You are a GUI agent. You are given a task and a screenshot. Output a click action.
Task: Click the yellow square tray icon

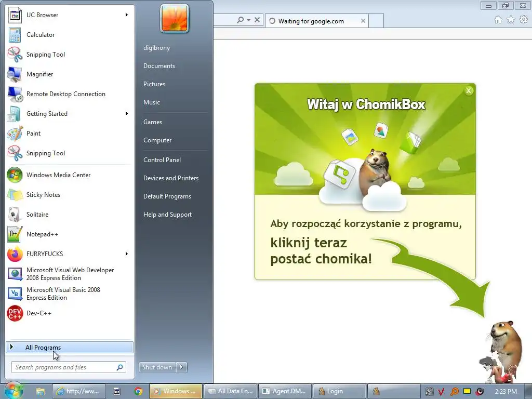467,391
